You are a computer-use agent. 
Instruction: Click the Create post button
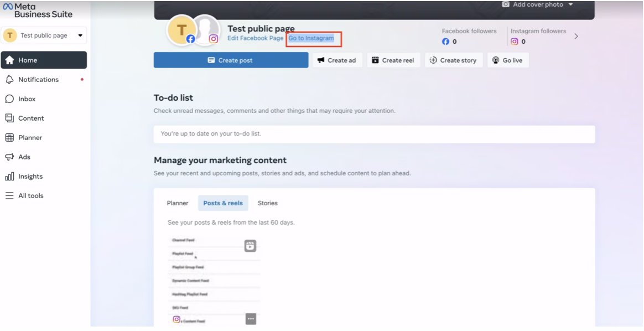(231, 60)
